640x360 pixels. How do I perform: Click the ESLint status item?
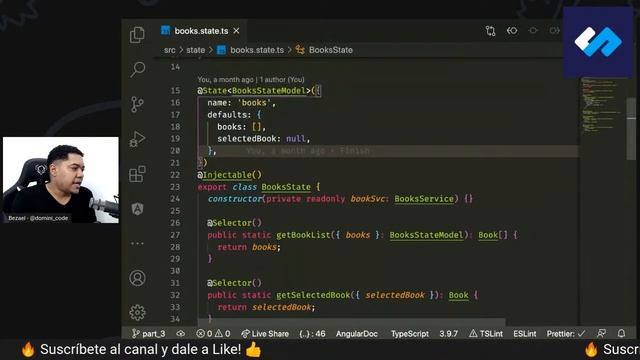tap(524, 333)
